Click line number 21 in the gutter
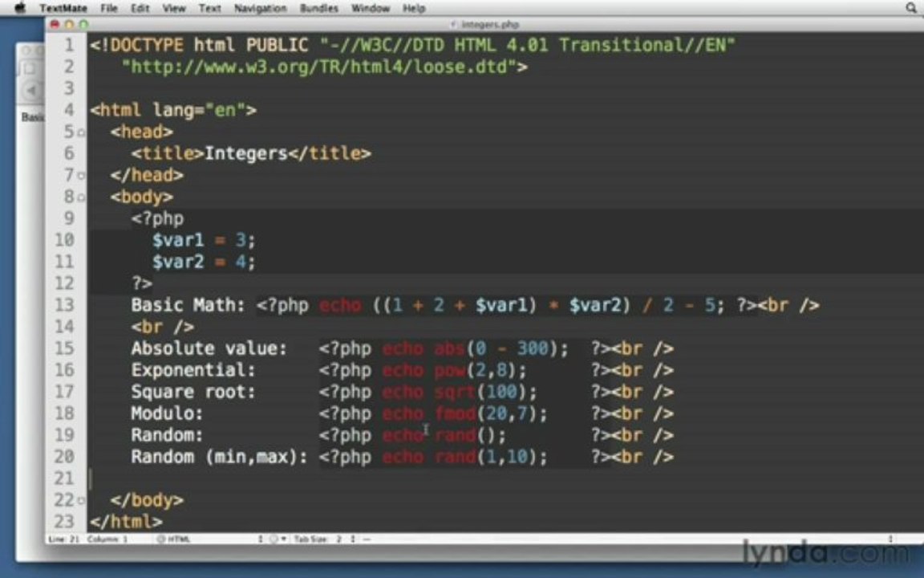 [64, 479]
